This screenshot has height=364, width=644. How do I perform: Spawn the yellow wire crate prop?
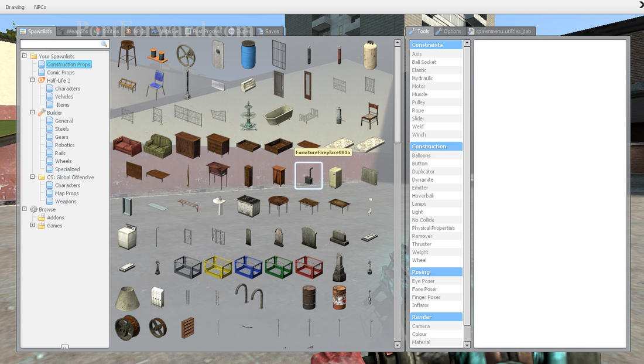[x=218, y=267]
